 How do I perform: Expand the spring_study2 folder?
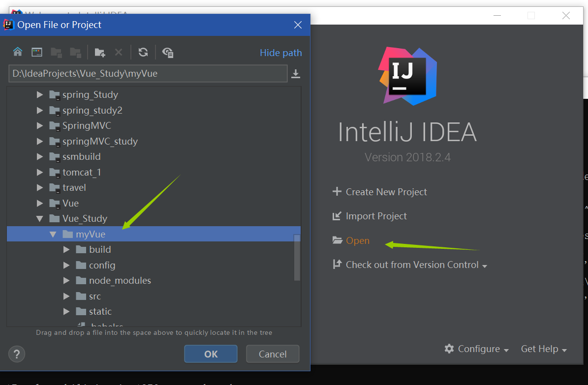[40, 110]
